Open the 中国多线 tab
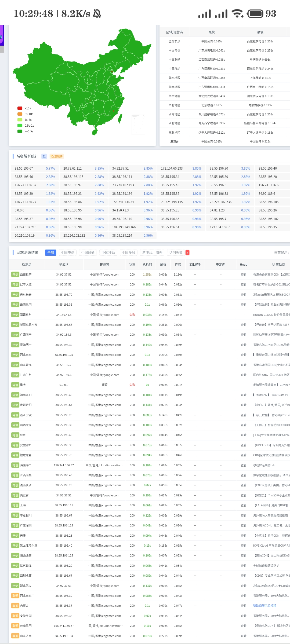 129,253
